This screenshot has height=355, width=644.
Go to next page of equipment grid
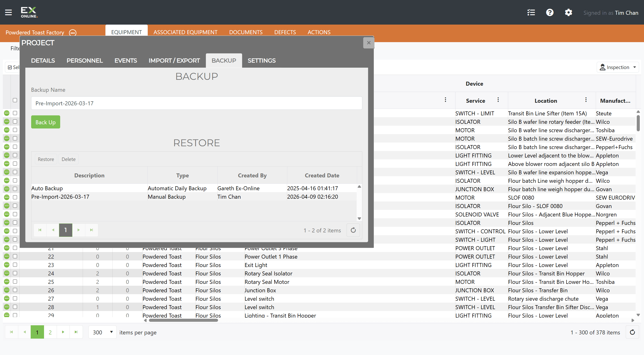(63, 332)
